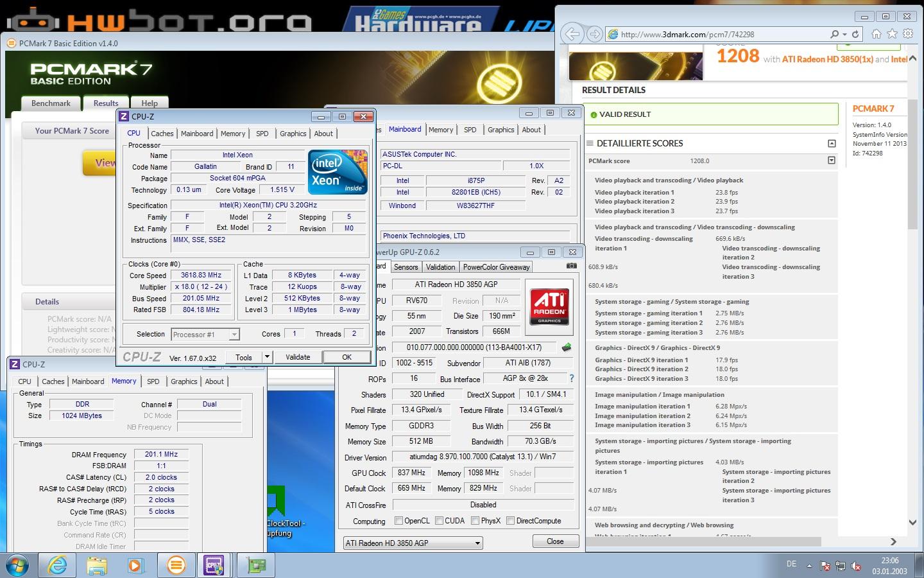Open Internet Explorer from the taskbar
This screenshot has width=924, height=578.
58,565
